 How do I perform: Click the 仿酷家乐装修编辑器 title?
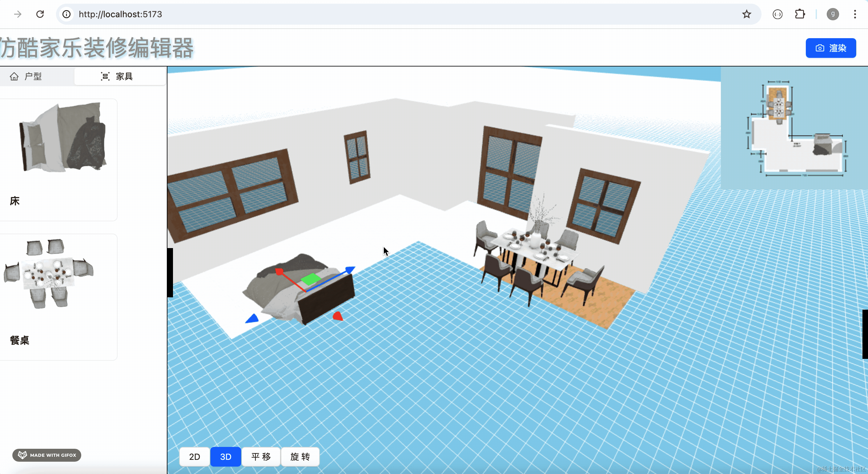pos(97,48)
